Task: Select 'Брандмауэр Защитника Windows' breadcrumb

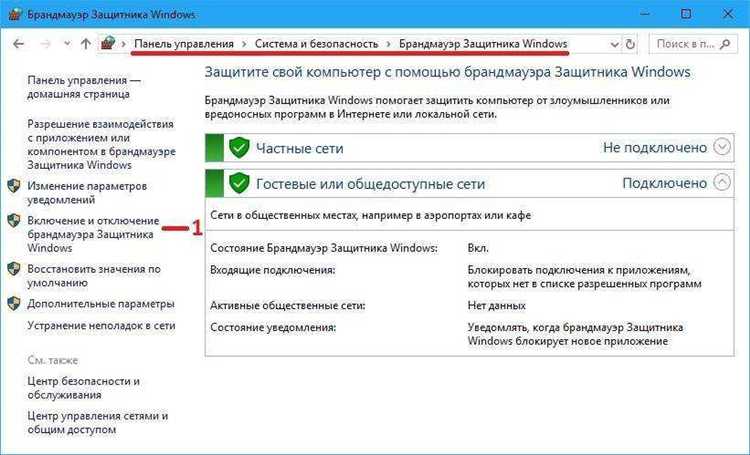Action: [x=483, y=44]
